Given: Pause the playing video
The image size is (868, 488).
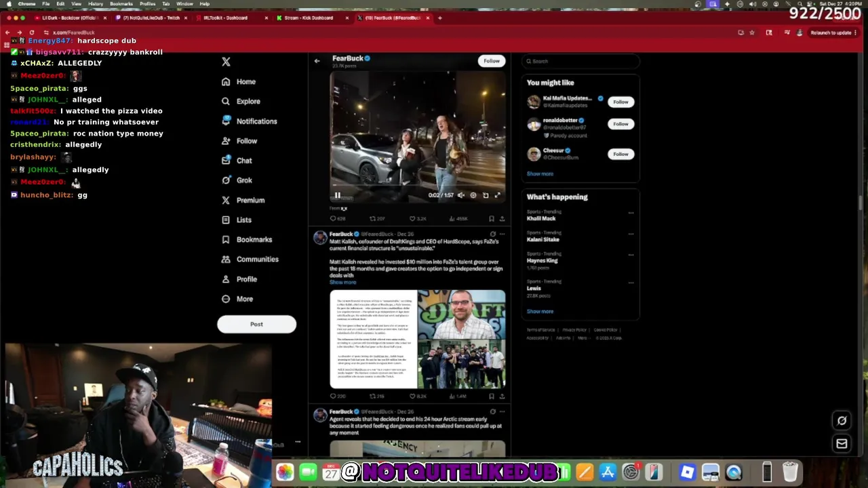Looking at the screenshot, I should [x=337, y=195].
